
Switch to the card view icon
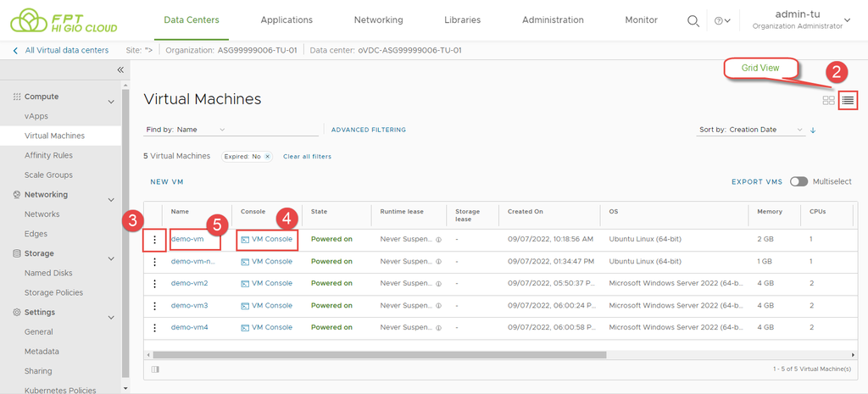click(828, 100)
